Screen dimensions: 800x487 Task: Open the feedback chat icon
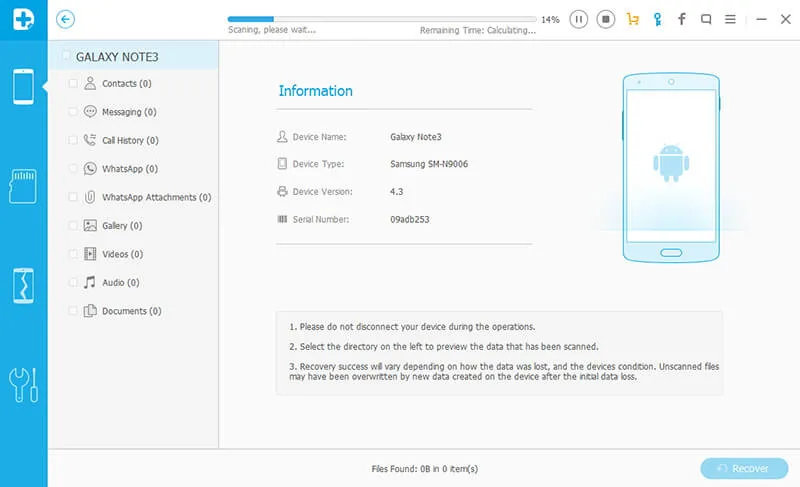pyautogui.click(x=707, y=19)
